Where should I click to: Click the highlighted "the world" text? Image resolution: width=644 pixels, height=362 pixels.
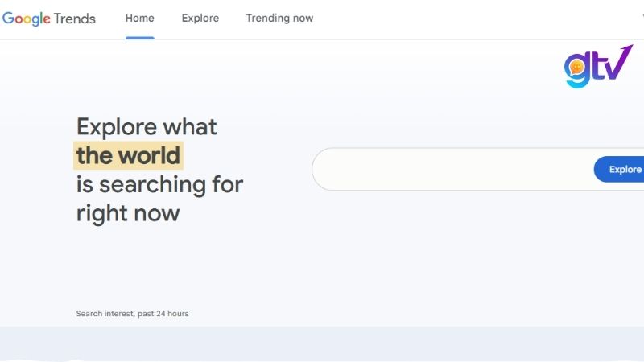pyautogui.click(x=129, y=155)
